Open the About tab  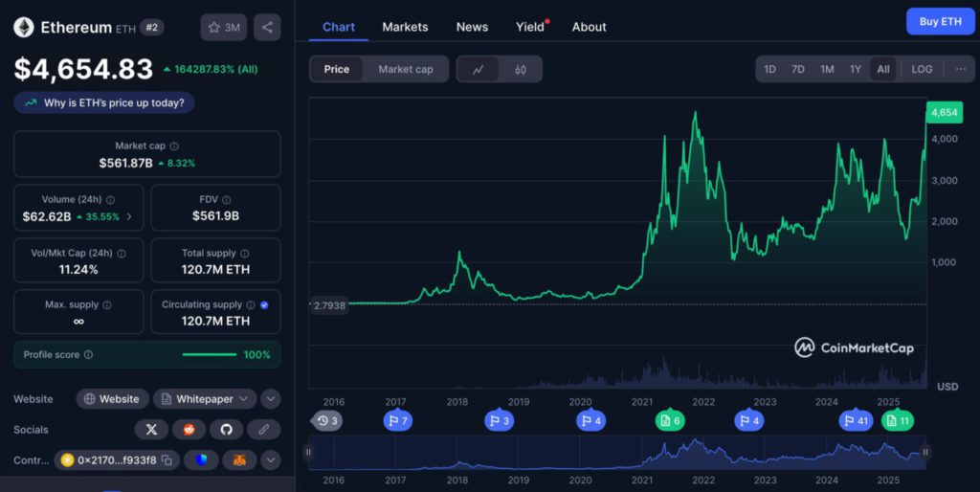point(589,27)
